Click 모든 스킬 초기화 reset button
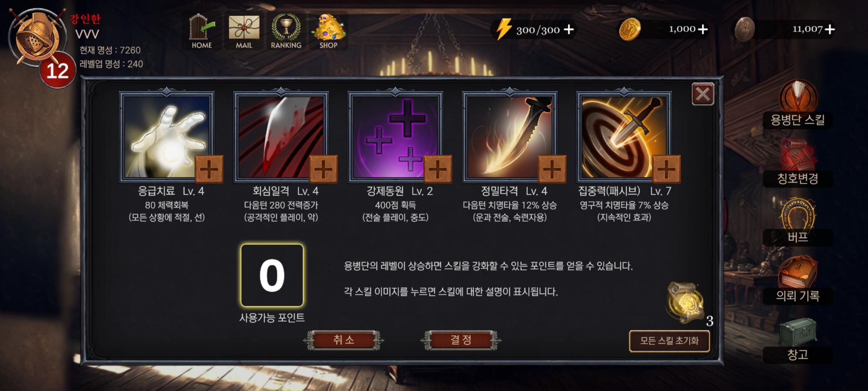 click(669, 341)
